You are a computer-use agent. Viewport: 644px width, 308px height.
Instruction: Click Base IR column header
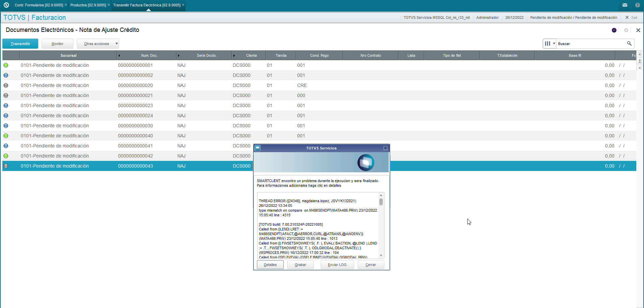tap(575, 55)
